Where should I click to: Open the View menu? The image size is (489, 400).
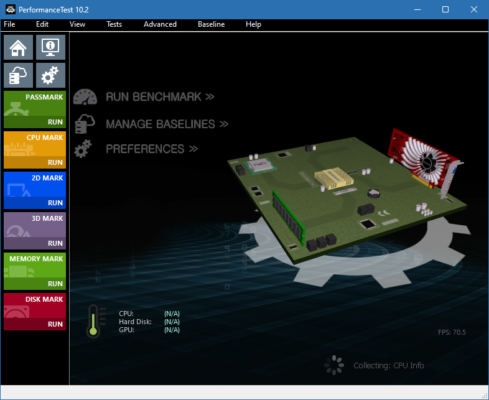[77, 24]
